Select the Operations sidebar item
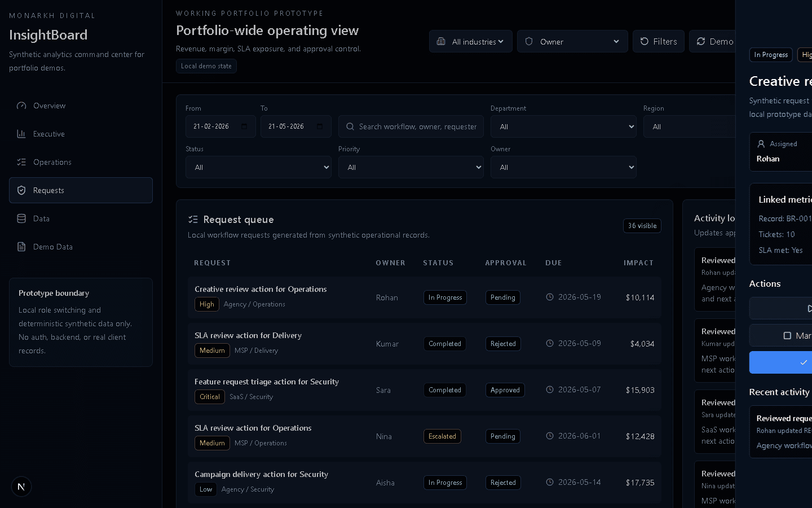The width and height of the screenshot is (812, 508). tap(81, 162)
